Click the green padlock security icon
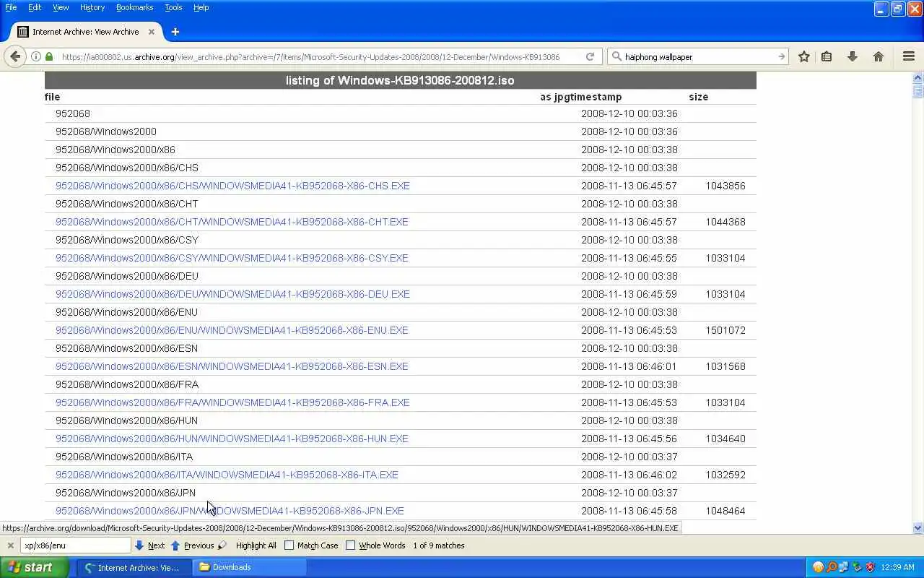924x578 pixels. (49, 56)
